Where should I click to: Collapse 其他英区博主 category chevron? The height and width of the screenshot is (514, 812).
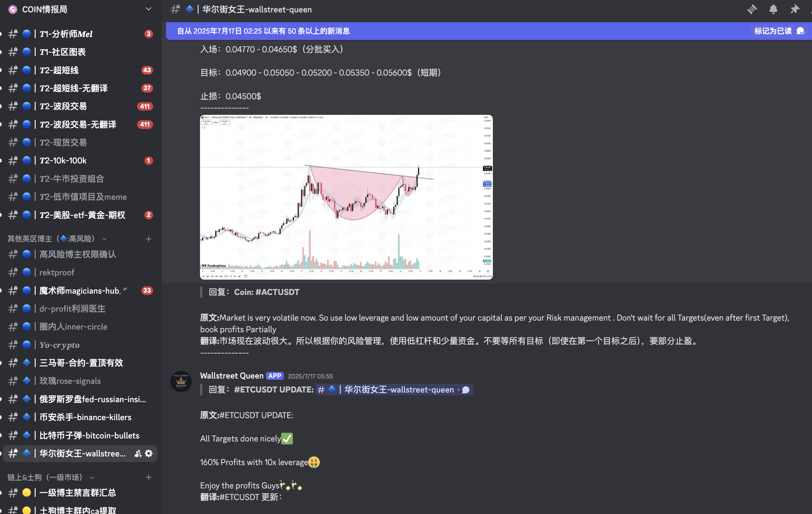pyautogui.click(x=104, y=239)
